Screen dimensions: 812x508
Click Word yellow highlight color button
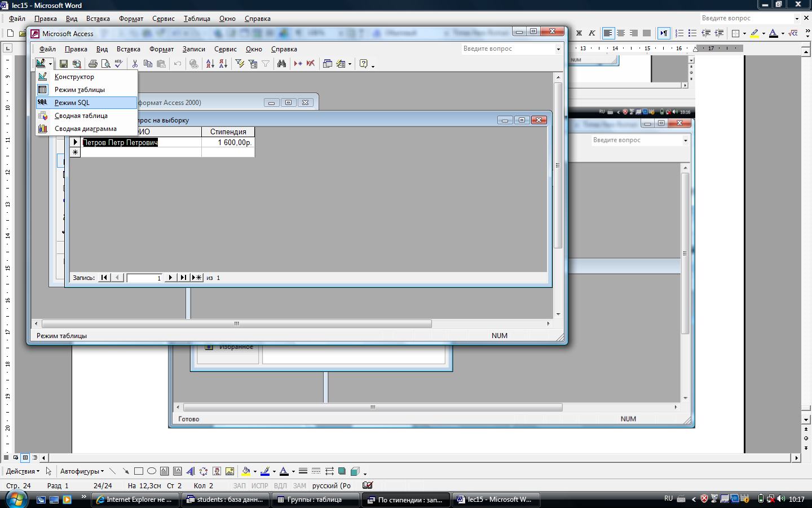pos(754,33)
